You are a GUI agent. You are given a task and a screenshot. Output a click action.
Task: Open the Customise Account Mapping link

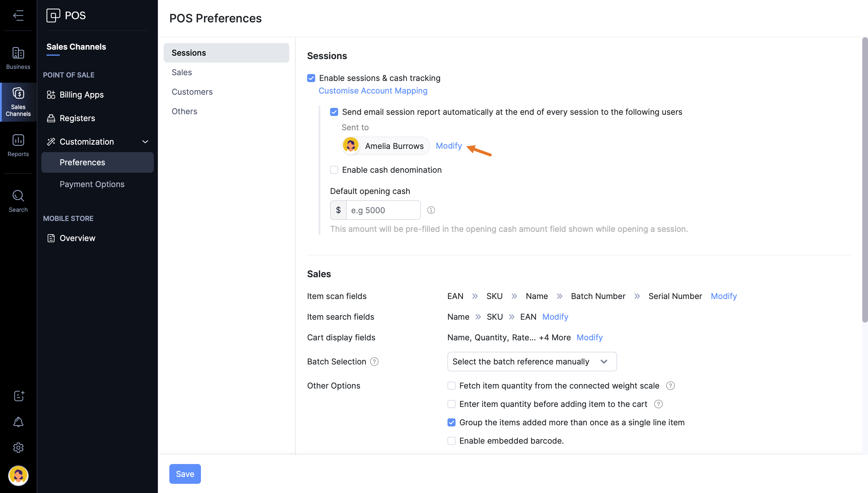[373, 91]
